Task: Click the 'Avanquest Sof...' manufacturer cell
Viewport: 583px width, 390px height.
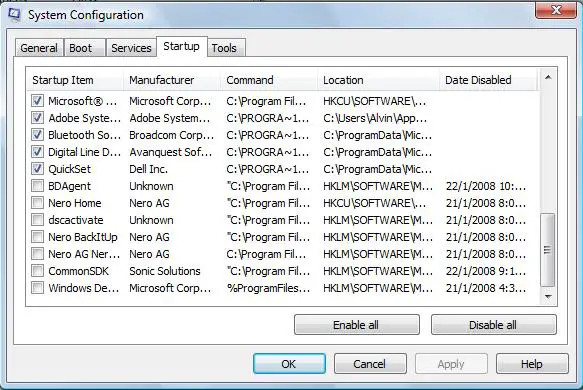Action: 171,152
